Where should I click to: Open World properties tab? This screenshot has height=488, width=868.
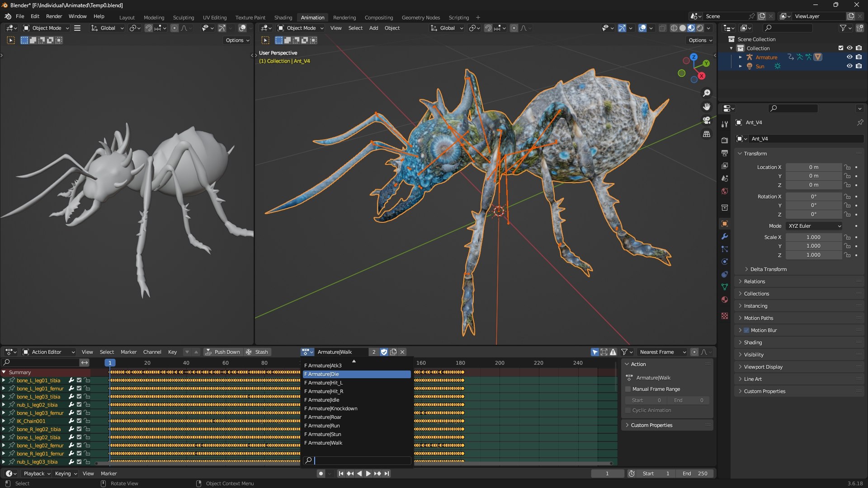coord(725,191)
